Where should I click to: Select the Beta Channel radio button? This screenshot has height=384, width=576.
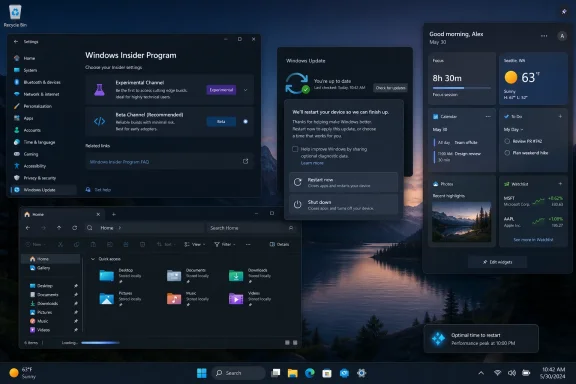245,122
